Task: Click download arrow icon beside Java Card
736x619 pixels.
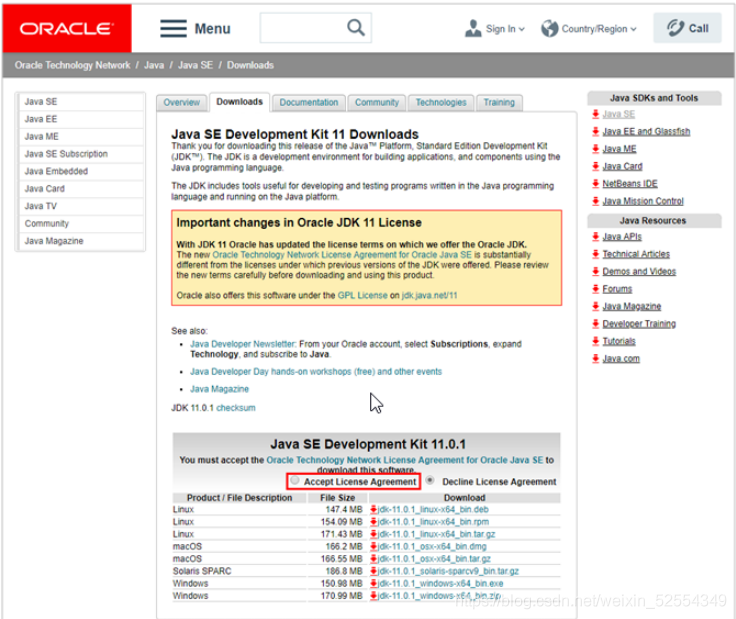Action: point(596,166)
